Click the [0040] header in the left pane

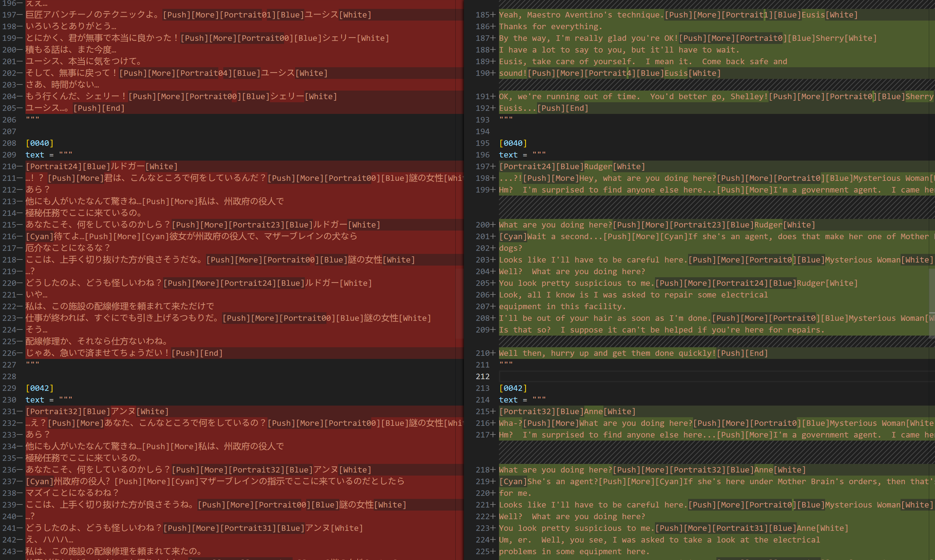tap(40, 143)
